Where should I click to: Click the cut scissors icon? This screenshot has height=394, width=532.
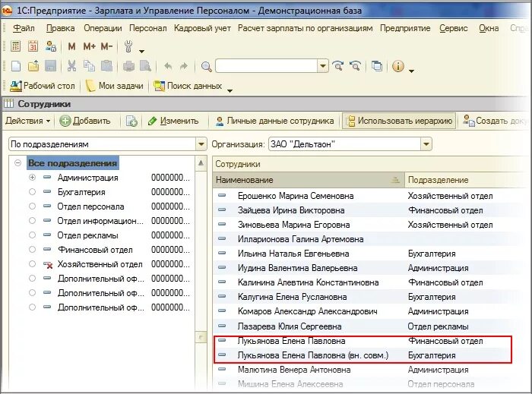click(x=71, y=66)
